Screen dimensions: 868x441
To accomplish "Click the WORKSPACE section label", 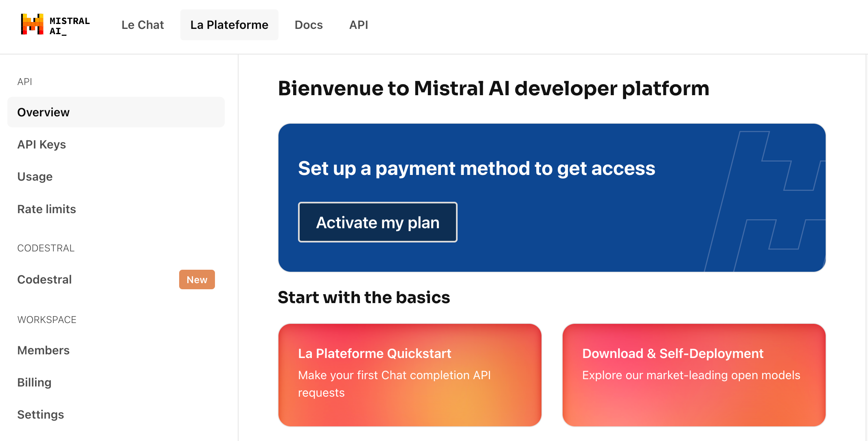I will coord(47,320).
